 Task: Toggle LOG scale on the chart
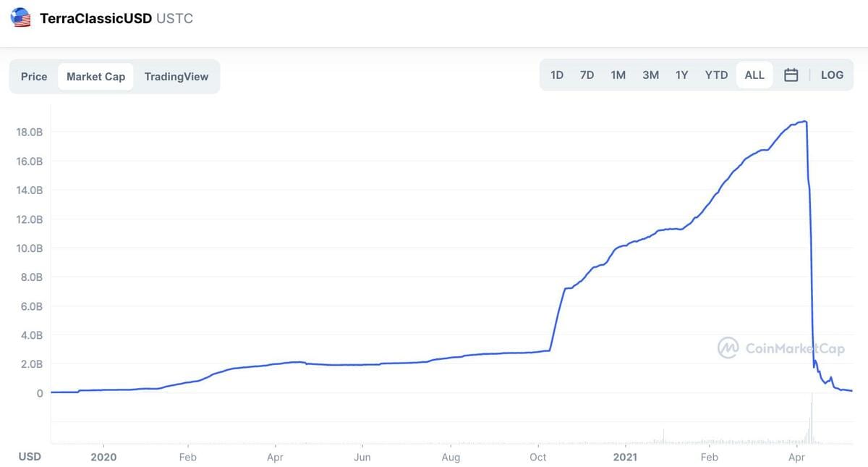(x=832, y=75)
